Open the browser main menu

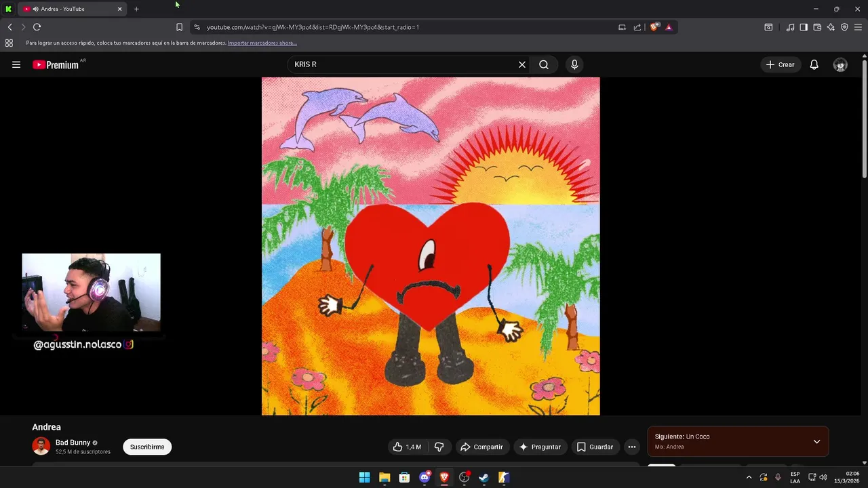(859, 27)
